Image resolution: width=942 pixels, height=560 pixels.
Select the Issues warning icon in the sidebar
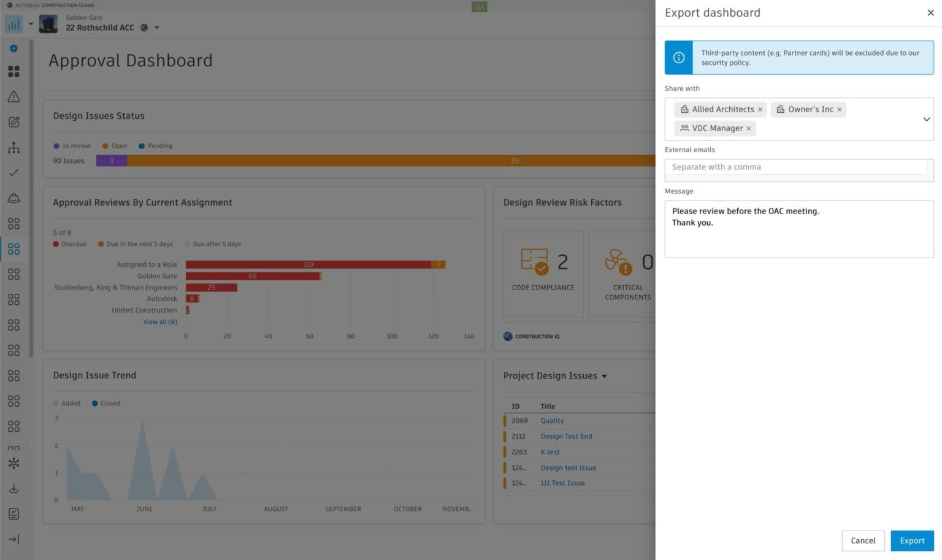tap(13, 96)
